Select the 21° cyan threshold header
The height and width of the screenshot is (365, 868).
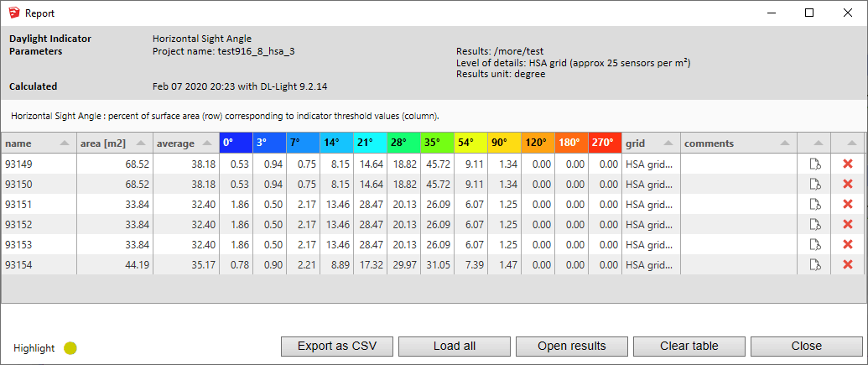371,143
